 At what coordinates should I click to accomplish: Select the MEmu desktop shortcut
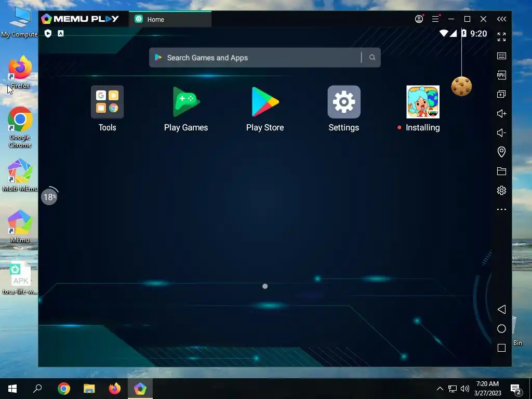[x=20, y=227]
